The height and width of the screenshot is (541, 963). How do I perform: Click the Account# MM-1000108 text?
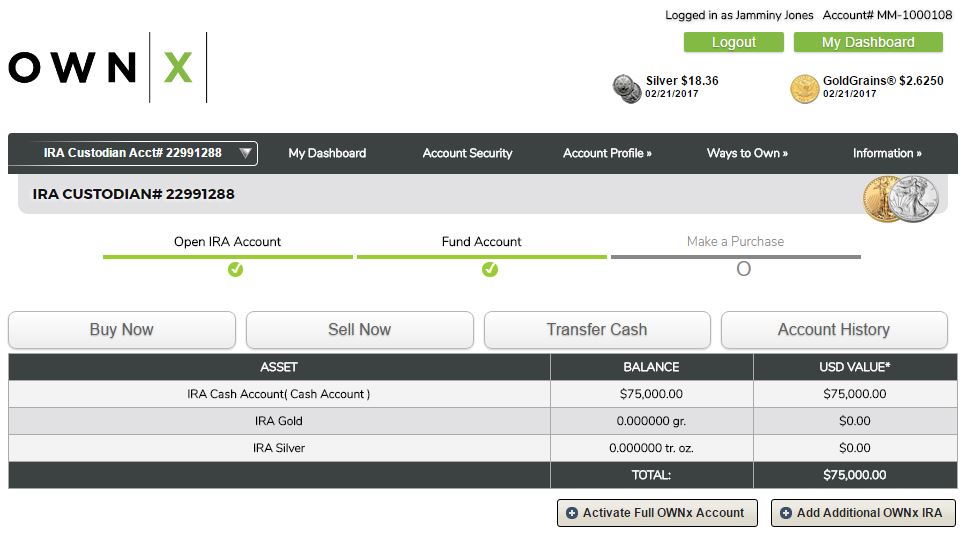(x=887, y=15)
